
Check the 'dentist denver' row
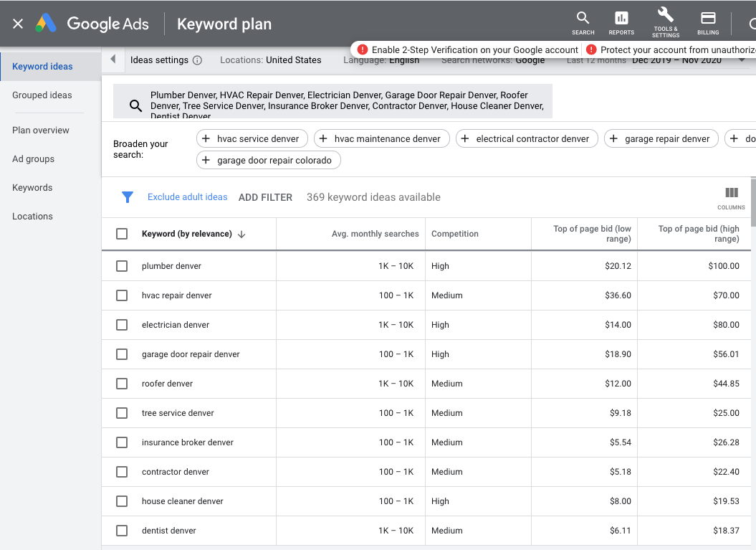coord(122,531)
